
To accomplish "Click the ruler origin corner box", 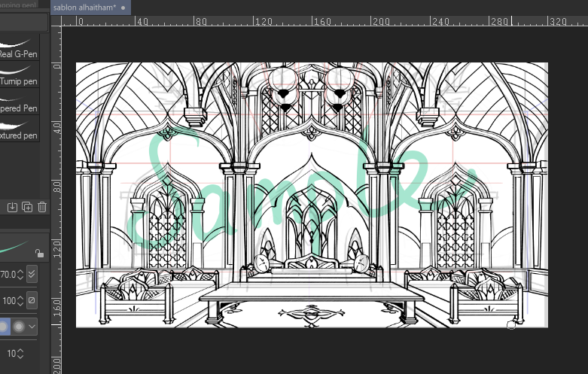I will (x=56, y=21).
